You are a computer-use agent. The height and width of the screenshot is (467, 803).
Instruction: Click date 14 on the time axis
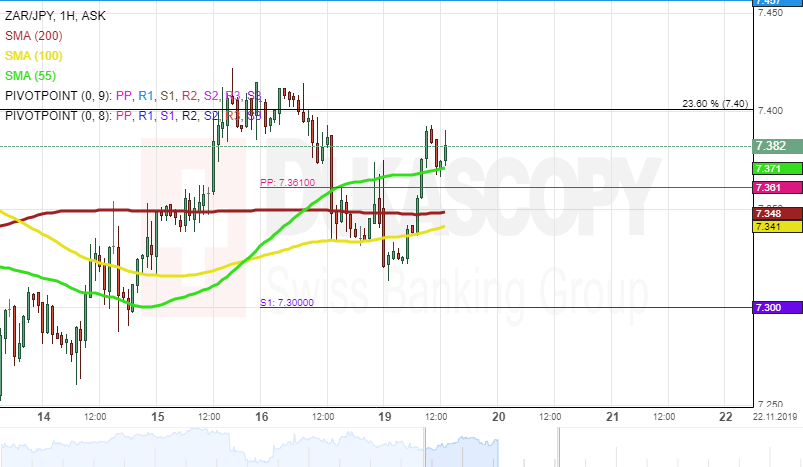coord(44,417)
